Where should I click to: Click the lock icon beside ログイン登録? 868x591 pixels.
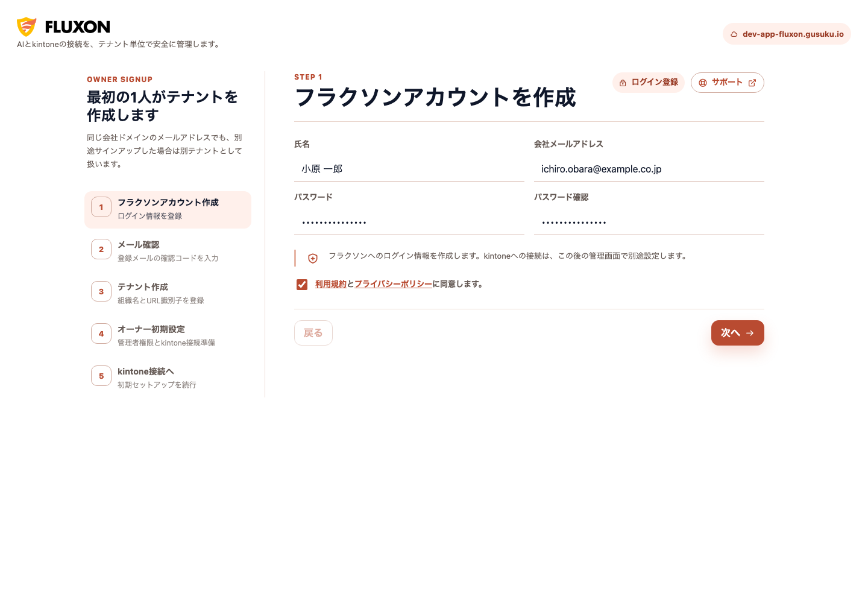tap(623, 83)
